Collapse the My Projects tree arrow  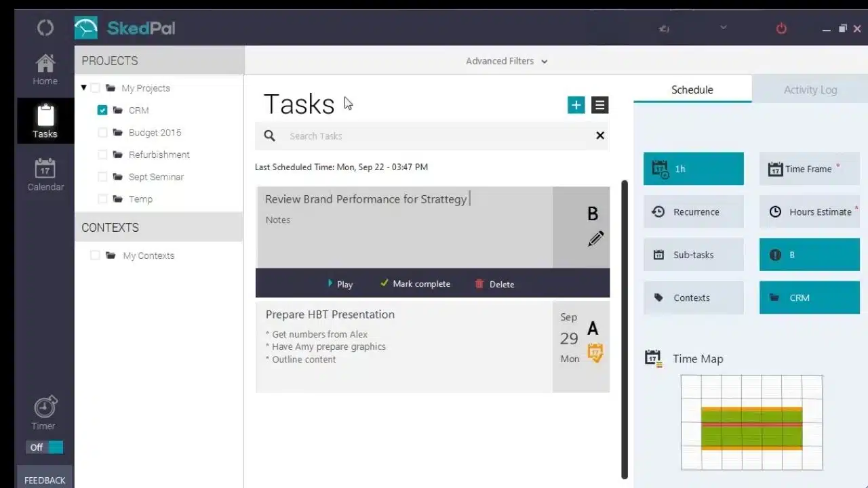[x=83, y=87]
